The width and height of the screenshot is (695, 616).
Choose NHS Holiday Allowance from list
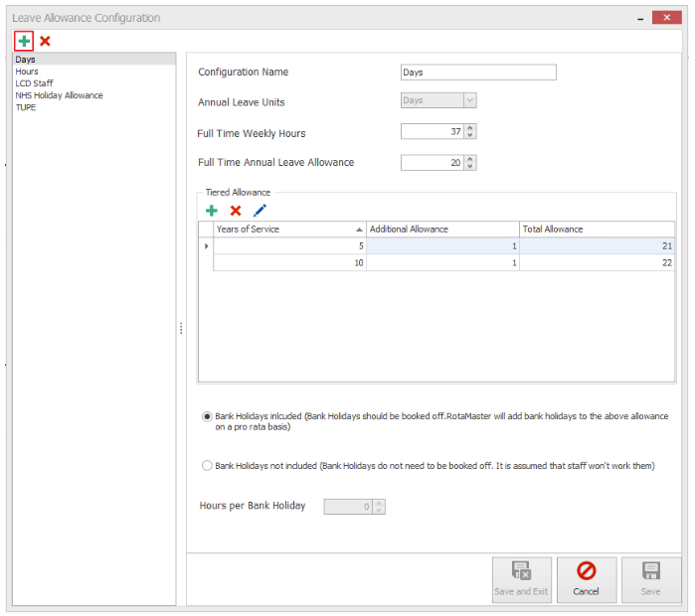tap(59, 95)
